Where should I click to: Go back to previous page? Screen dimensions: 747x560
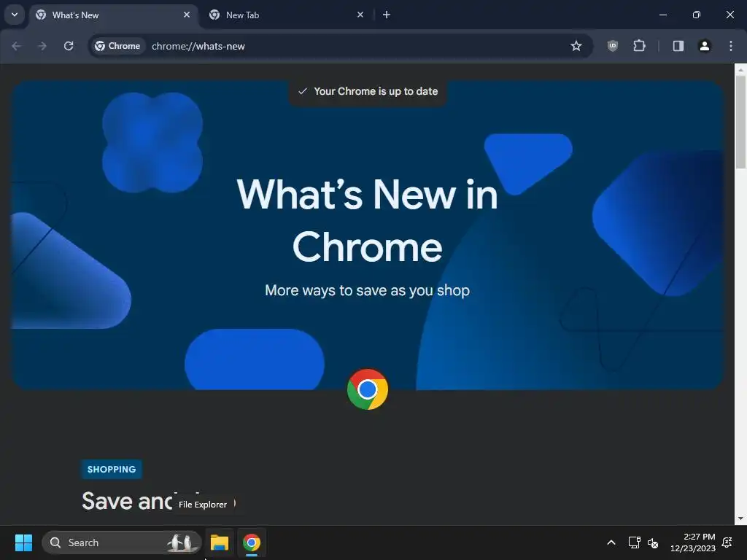point(16,46)
